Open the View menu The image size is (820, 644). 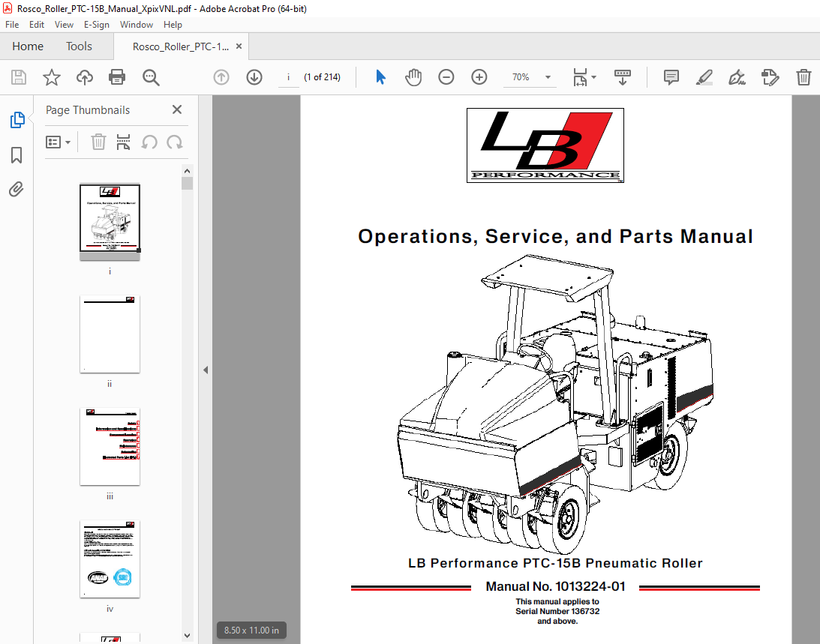click(x=64, y=25)
